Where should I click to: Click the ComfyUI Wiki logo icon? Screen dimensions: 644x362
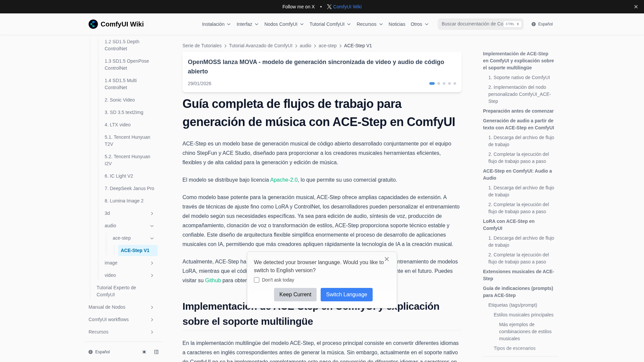tap(93, 24)
